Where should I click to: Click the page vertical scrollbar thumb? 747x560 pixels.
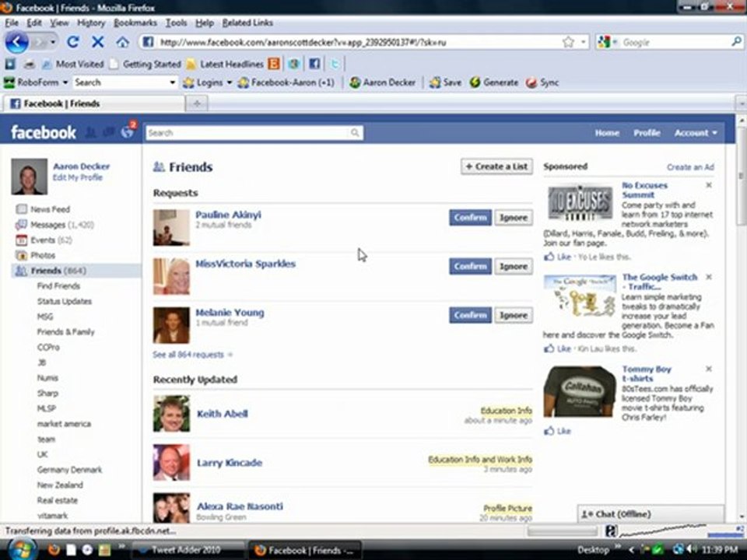click(742, 177)
